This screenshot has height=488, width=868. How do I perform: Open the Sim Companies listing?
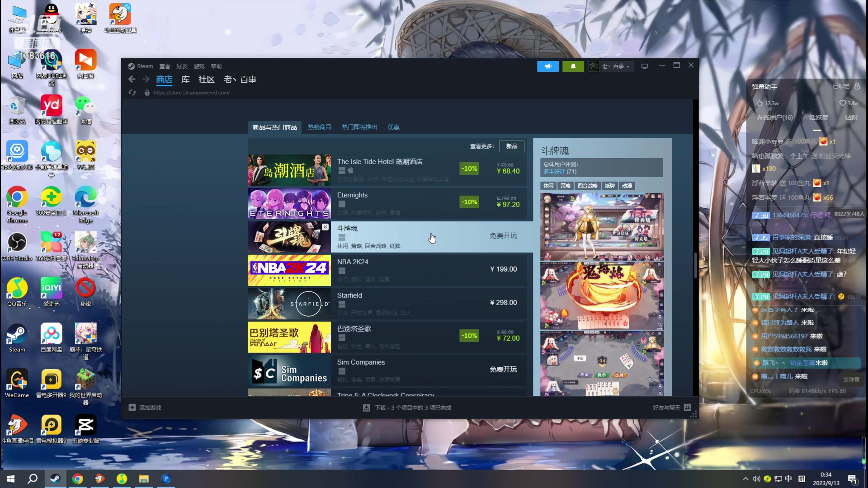387,371
